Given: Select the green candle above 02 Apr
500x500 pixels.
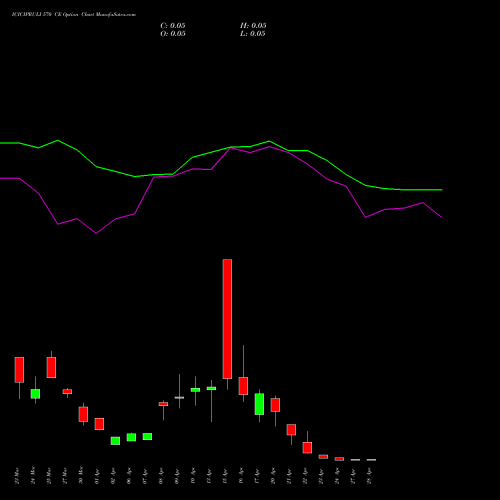Looking at the screenshot, I should coord(115,441).
